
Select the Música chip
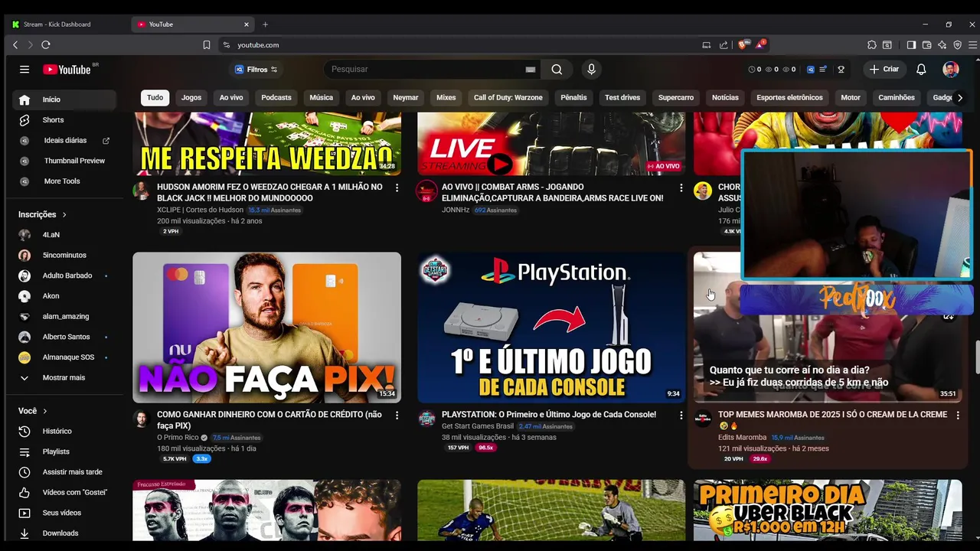321,97
